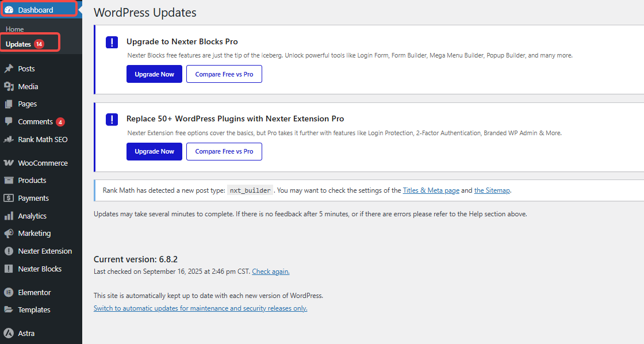Open the Comments count badge

pos(61,121)
